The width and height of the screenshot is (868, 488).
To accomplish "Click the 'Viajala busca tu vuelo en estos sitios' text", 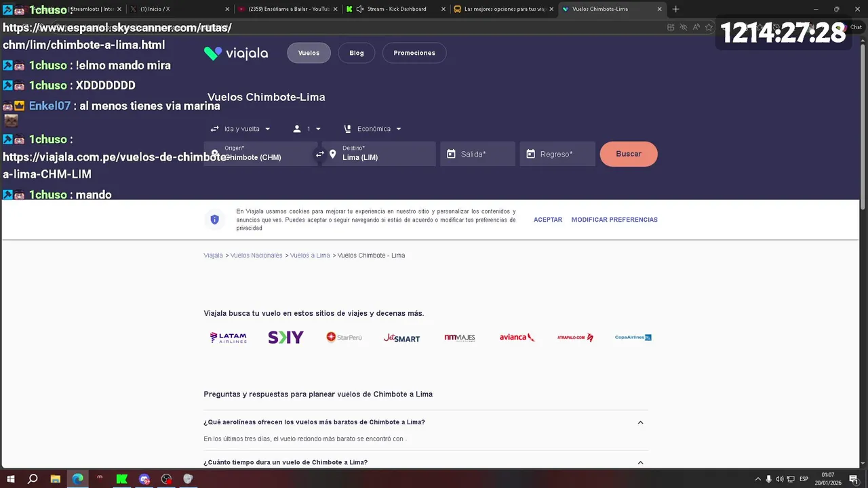I will pos(314,313).
